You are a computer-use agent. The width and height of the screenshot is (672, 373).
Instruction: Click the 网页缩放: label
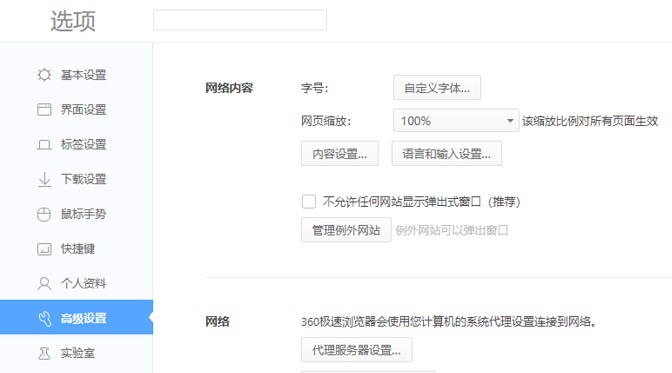coord(326,121)
